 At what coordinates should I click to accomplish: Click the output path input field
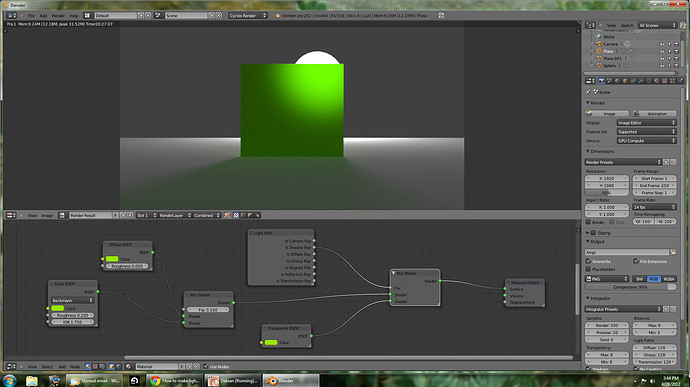pyautogui.click(x=627, y=252)
